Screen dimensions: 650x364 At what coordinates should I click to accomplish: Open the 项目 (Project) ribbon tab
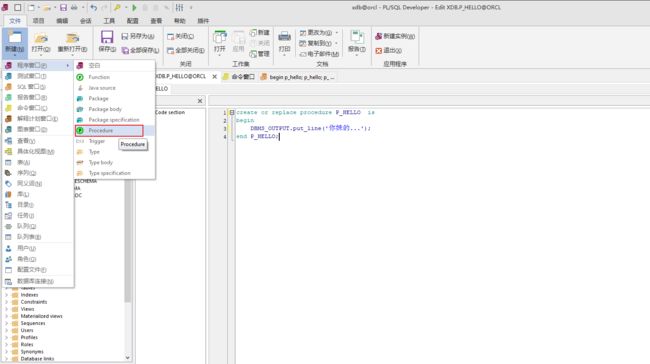39,21
